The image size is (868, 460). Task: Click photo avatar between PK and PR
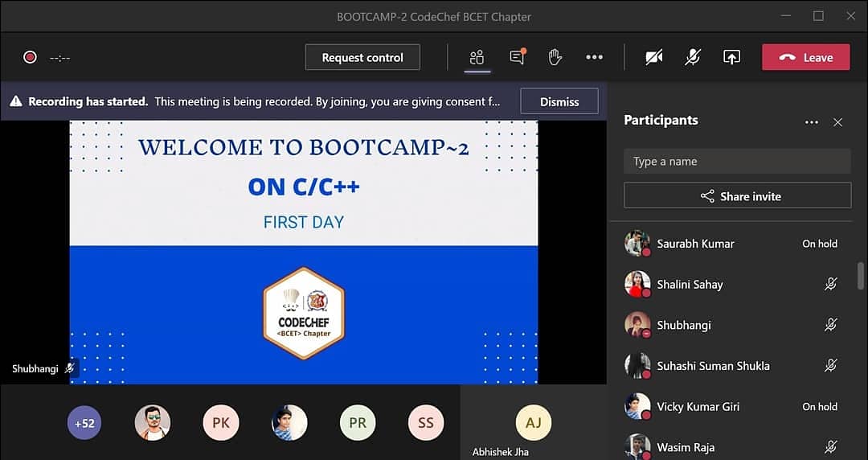(x=289, y=423)
